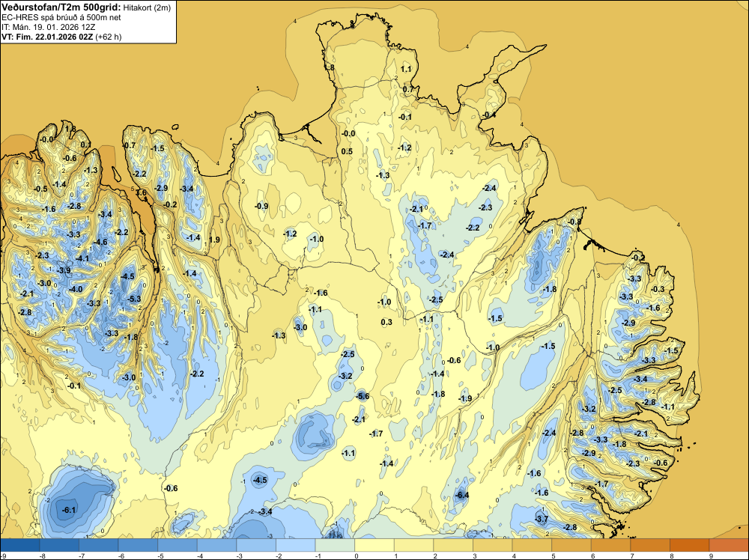Click the -6.1 temperature label

coord(69,510)
